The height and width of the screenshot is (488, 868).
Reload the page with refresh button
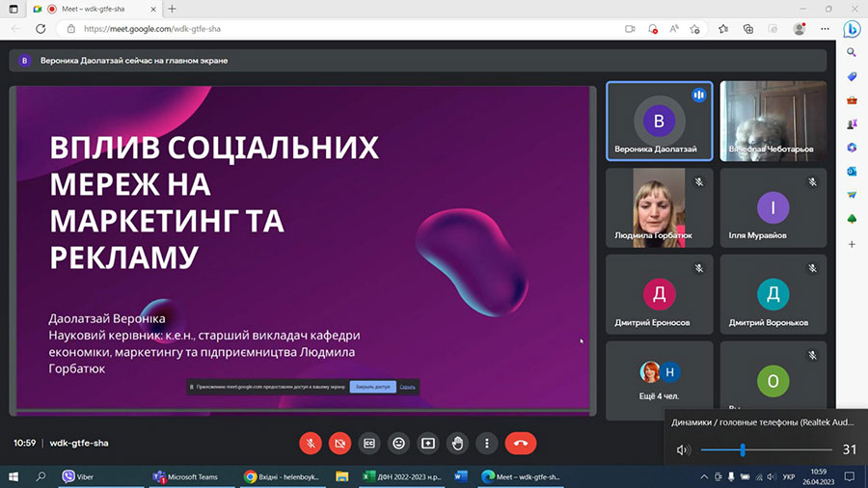(41, 29)
